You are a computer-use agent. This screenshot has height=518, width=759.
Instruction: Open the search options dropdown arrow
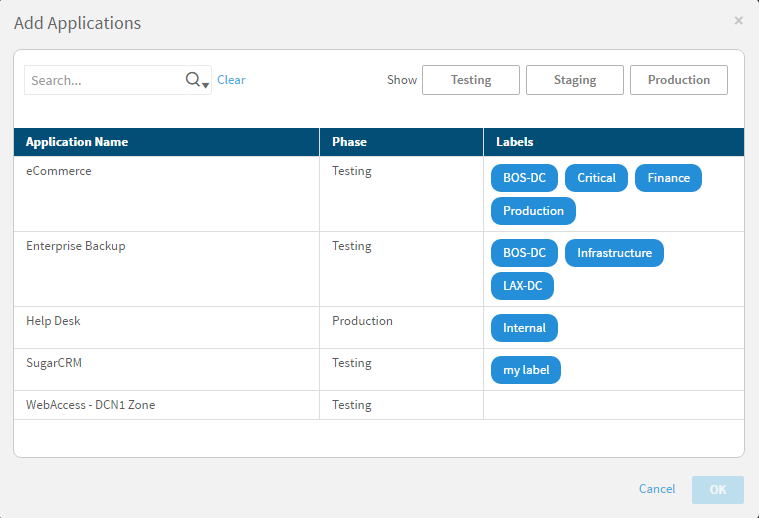[206, 84]
